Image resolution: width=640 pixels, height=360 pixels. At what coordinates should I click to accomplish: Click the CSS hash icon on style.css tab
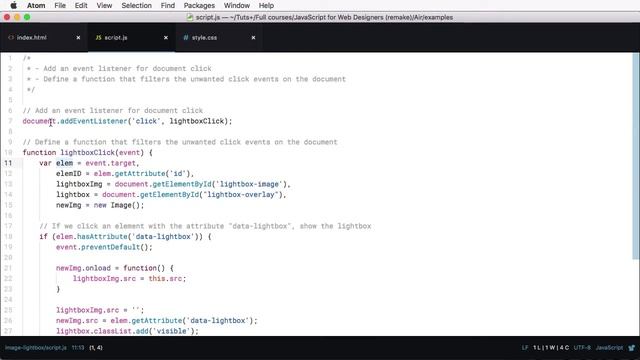pyautogui.click(x=186, y=38)
